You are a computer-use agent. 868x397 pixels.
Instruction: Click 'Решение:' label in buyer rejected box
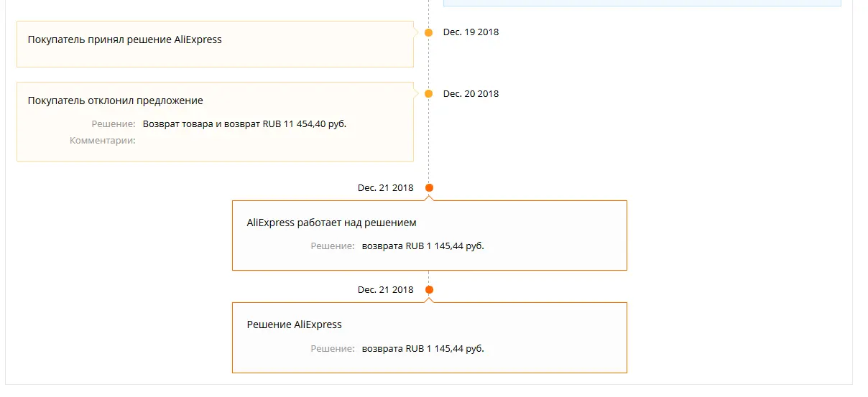tap(114, 124)
